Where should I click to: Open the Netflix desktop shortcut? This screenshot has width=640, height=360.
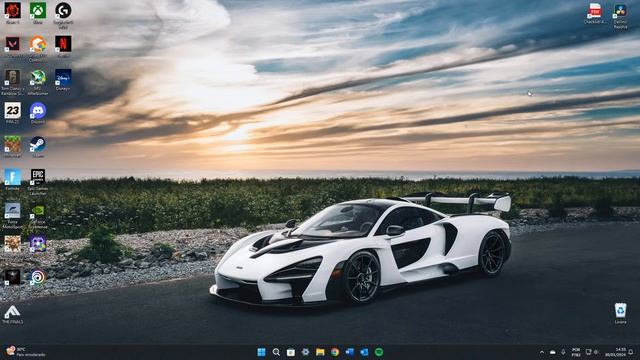coord(63,45)
